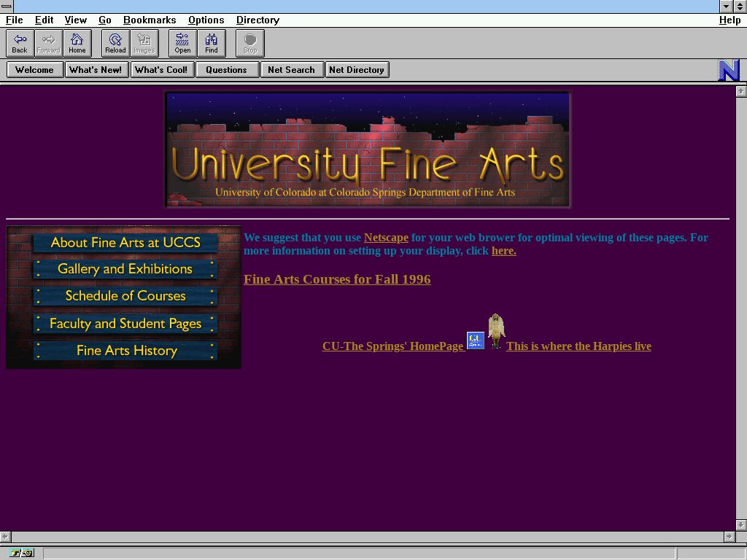Reload the current page

coord(115,43)
